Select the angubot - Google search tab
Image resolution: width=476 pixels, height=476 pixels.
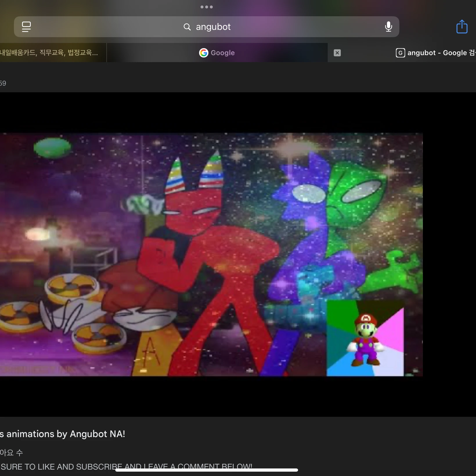[402, 53]
